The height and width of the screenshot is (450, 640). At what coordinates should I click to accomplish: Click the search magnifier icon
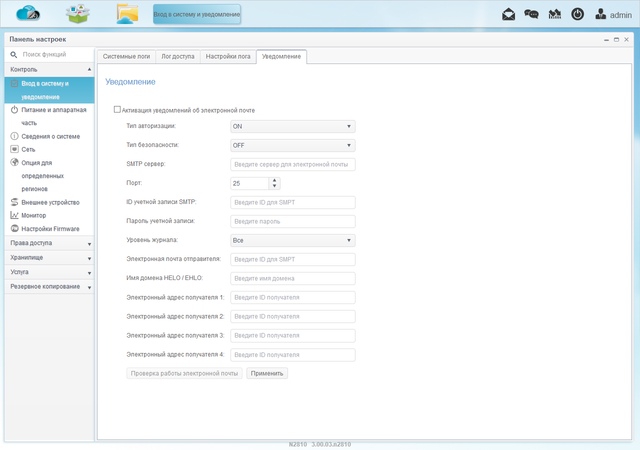point(14,54)
